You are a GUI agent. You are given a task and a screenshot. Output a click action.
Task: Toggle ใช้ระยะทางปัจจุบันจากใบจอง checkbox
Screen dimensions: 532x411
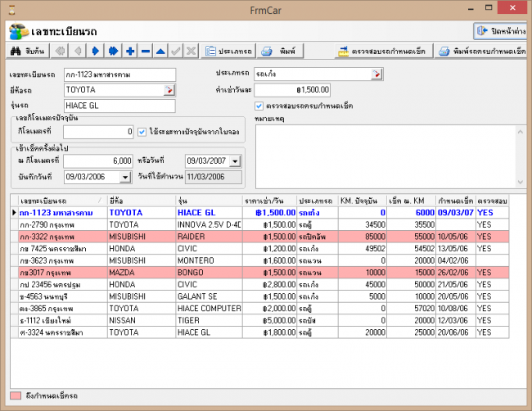coord(142,131)
